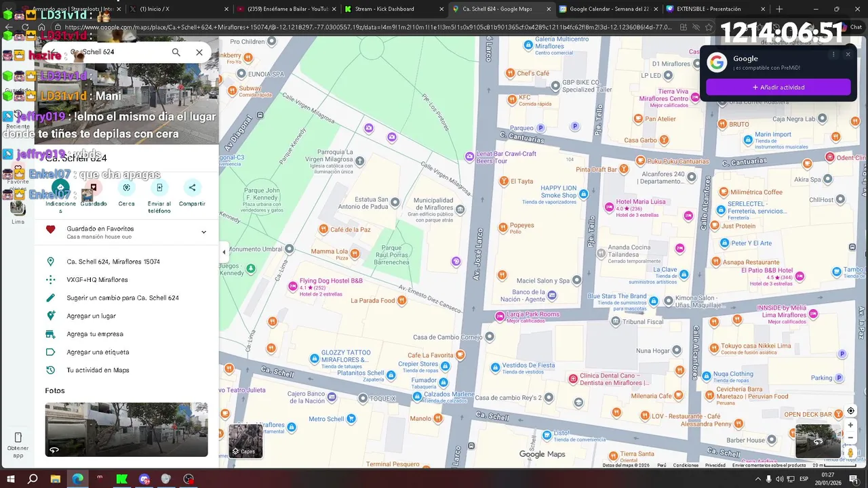
Task: Switch to Inicio / X tab
Action: [x=178, y=9]
